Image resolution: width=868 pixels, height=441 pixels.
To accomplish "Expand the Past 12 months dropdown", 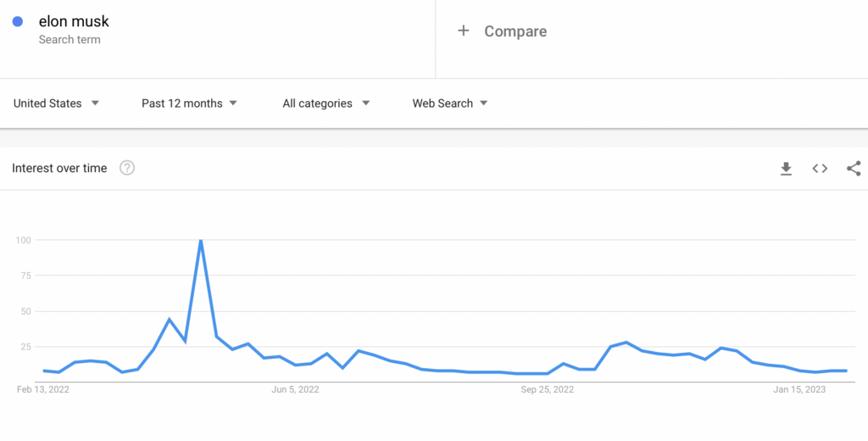I will coord(189,103).
